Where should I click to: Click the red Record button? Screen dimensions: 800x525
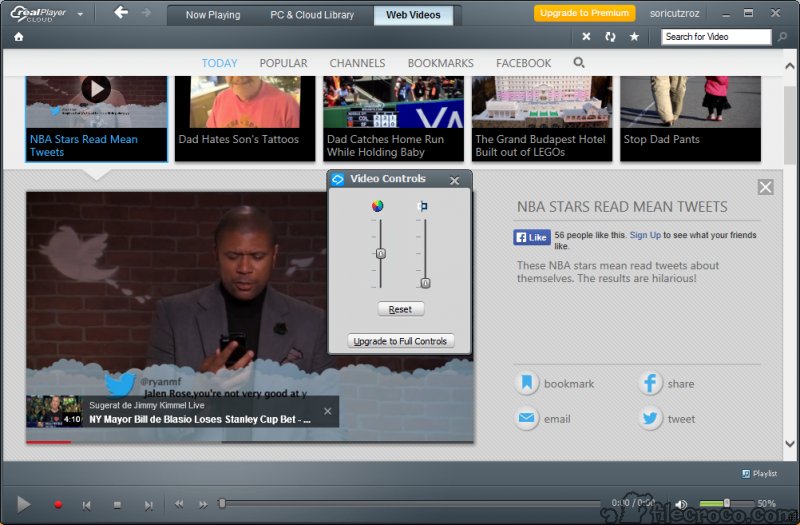(x=58, y=505)
